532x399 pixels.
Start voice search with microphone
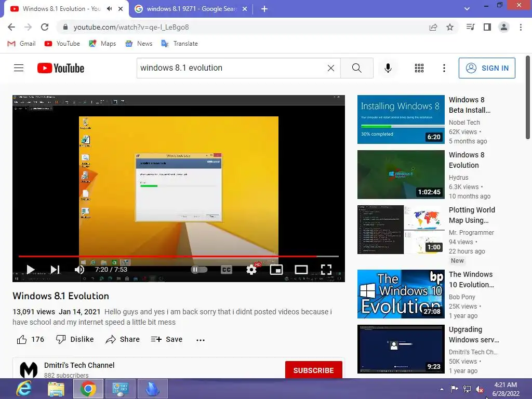pos(388,68)
